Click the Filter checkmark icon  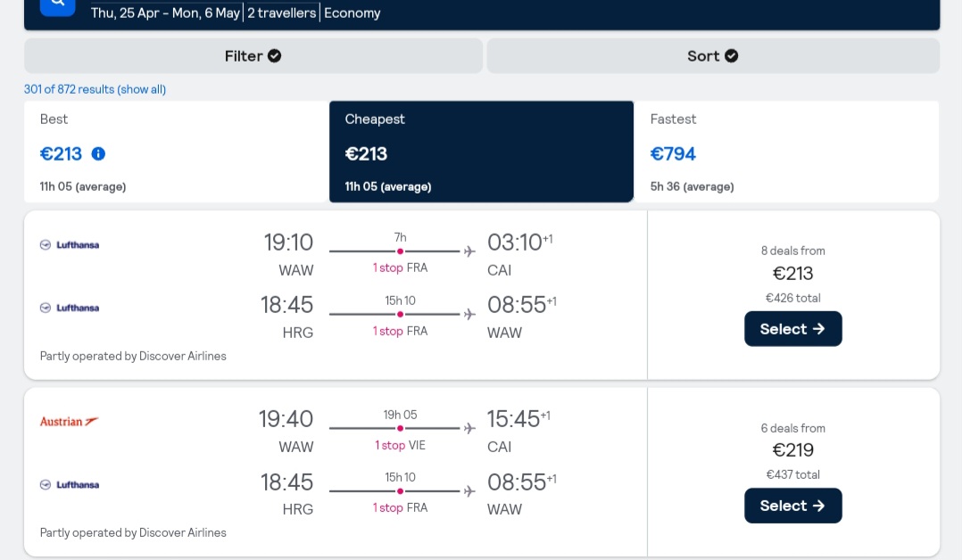click(274, 56)
